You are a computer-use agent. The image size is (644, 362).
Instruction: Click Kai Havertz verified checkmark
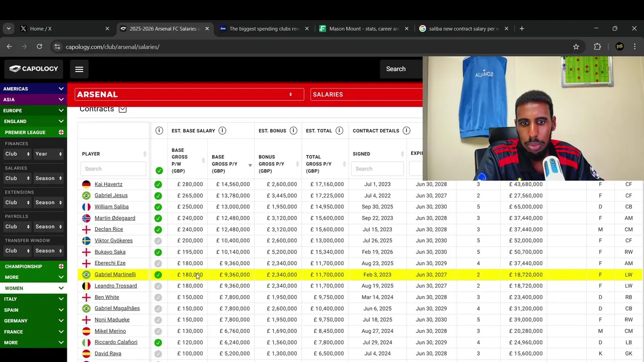tap(158, 185)
